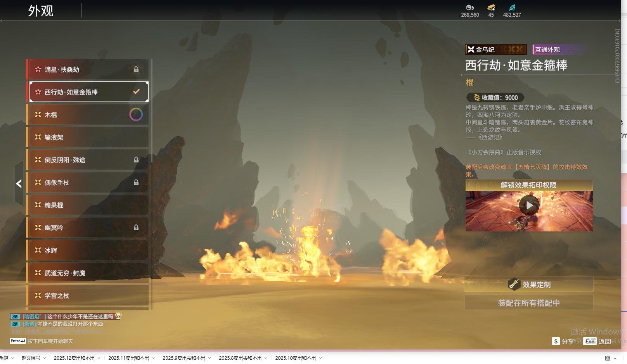This screenshot has height=364, width=627.
Task: Click 装配在所有搭配中 button
Action: point(529,303)
